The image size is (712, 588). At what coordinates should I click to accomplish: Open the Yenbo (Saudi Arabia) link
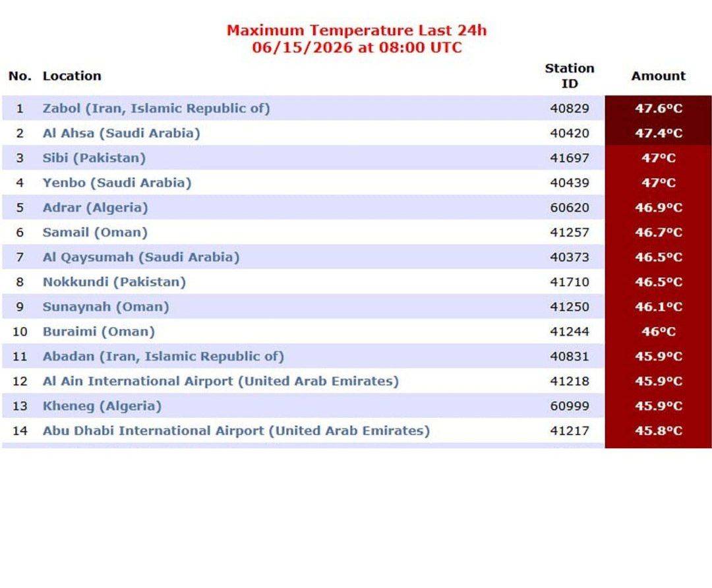point(117,183)
